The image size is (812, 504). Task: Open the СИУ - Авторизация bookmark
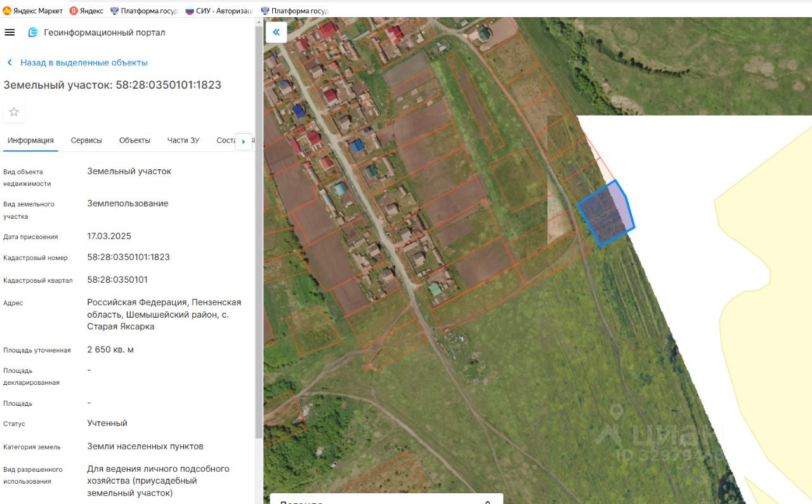click(219, 11)
